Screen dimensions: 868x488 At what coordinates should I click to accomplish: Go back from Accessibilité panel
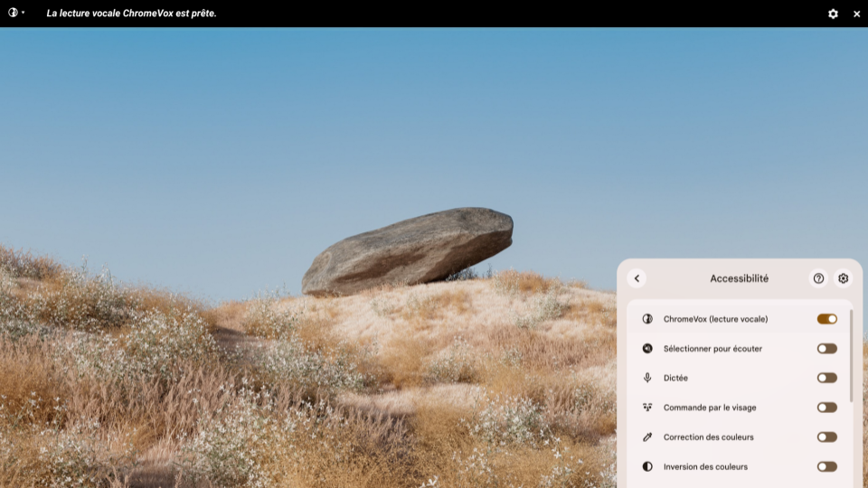pos(637,278)
